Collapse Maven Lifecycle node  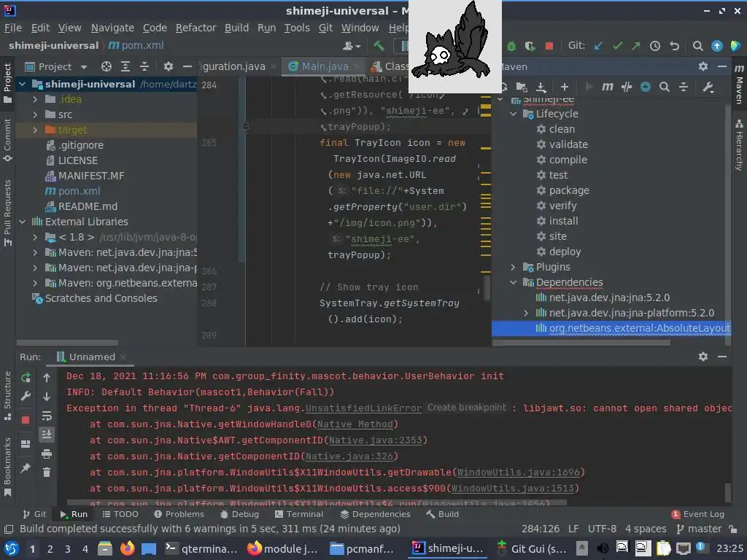(x=513, y=114)
